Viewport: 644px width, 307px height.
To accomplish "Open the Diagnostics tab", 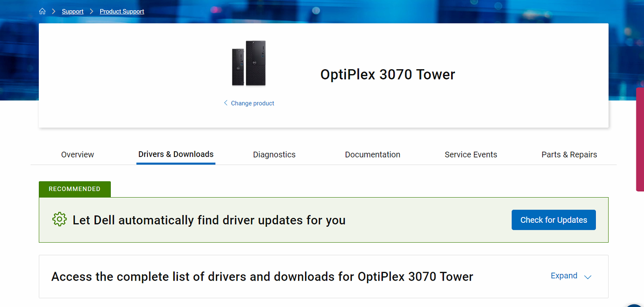I will point(274,154).
